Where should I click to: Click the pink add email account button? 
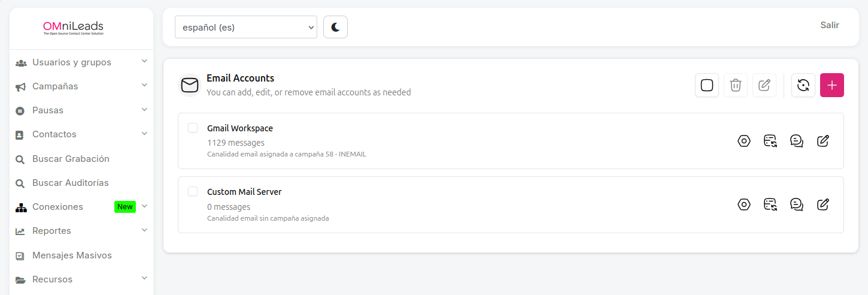pyautogui.click(x=831, y=85)
